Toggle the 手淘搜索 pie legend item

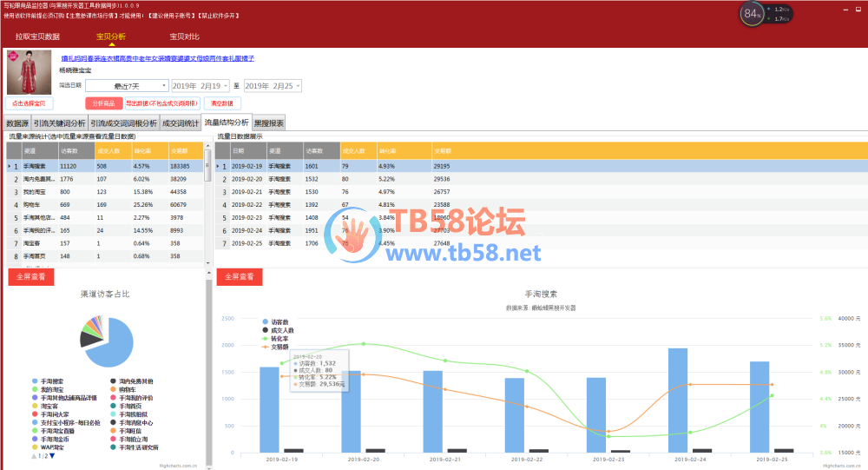[x=48, y=381]
